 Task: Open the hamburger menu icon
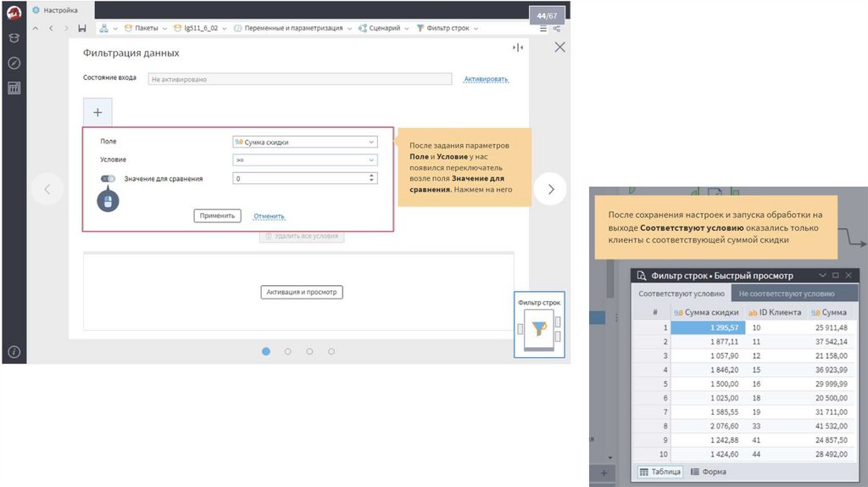coord(543,28)
